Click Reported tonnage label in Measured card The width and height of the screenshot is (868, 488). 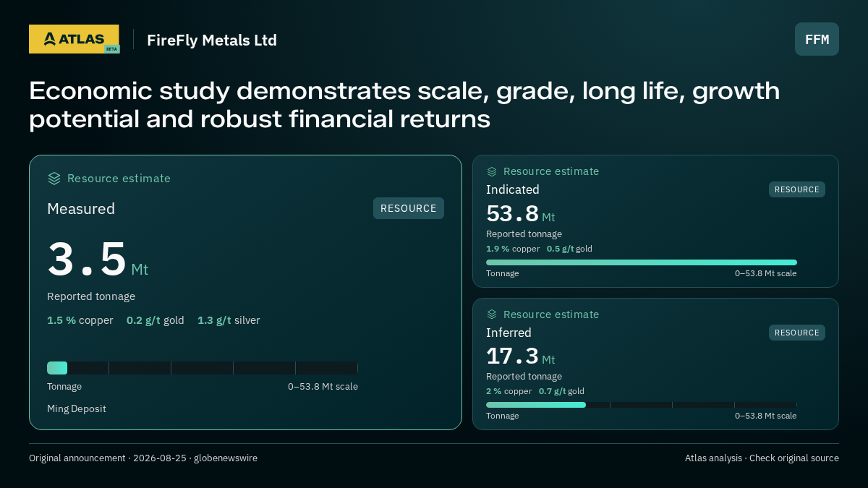click(x=91, y=296)
